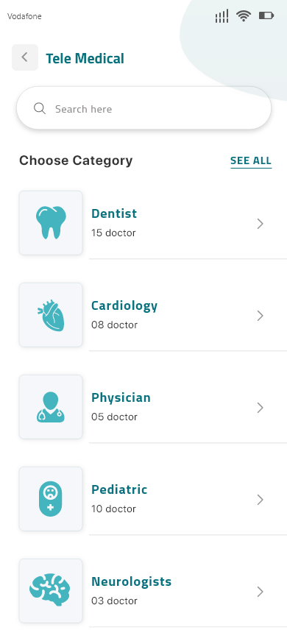The width and height of the screenshot is (287, 644).
Task: Select the doctor Physician icon
Action: [x=51, y=407]
